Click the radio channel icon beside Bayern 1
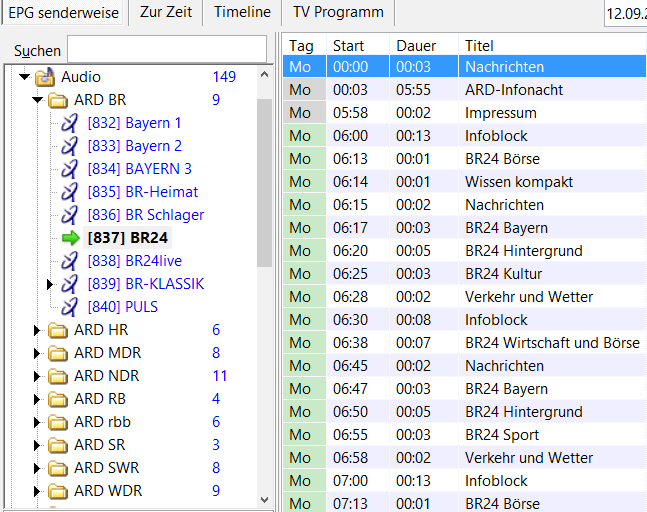 [x=69, y=123]
